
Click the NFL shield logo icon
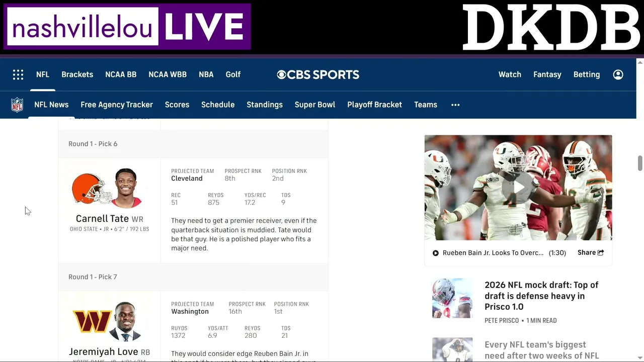point(17,105)
